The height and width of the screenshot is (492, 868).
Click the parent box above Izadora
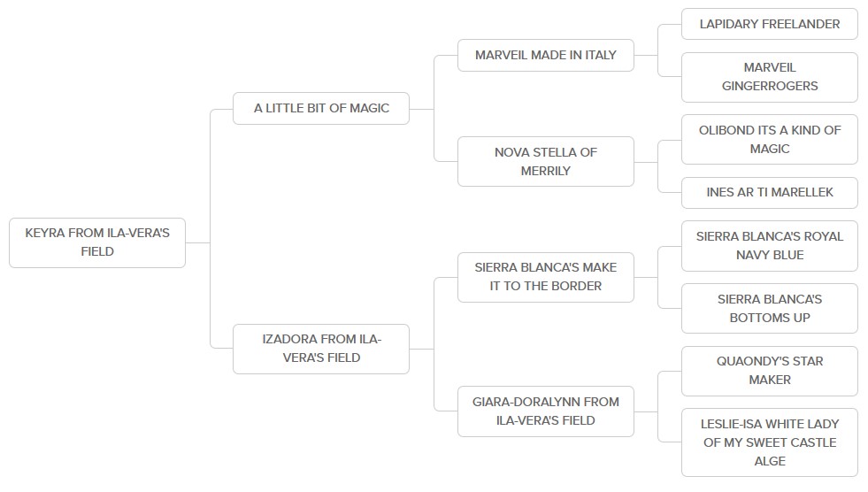click(320, 109)
